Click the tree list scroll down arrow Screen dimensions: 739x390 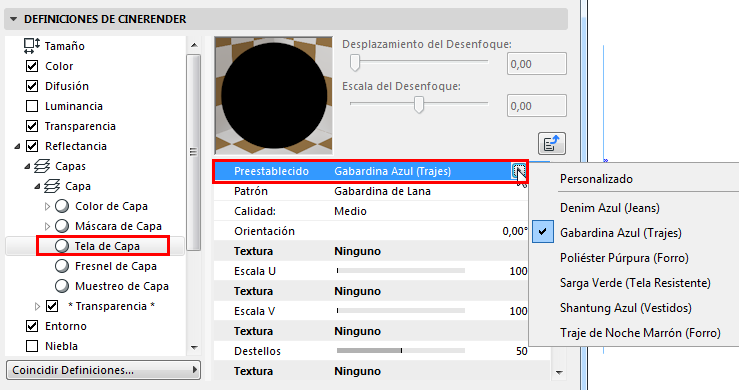pyautogui.click(x=194, y=348)
